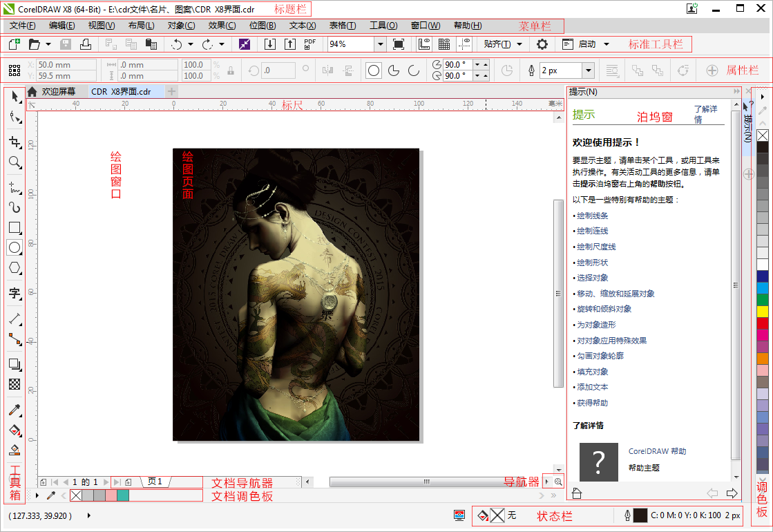The image size is (773, 532).
Task: Select the Pick tool in toolbox
Action: [x=15, y=96]
